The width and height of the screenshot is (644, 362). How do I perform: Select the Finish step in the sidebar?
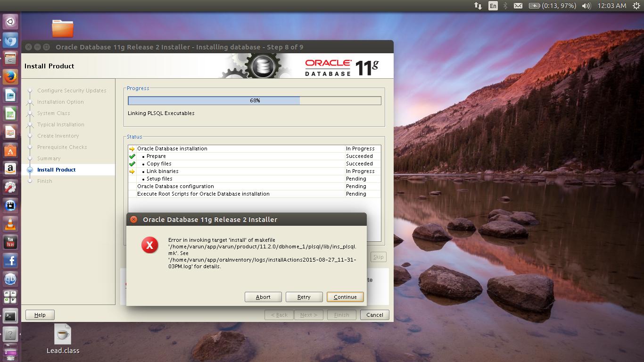45,181
